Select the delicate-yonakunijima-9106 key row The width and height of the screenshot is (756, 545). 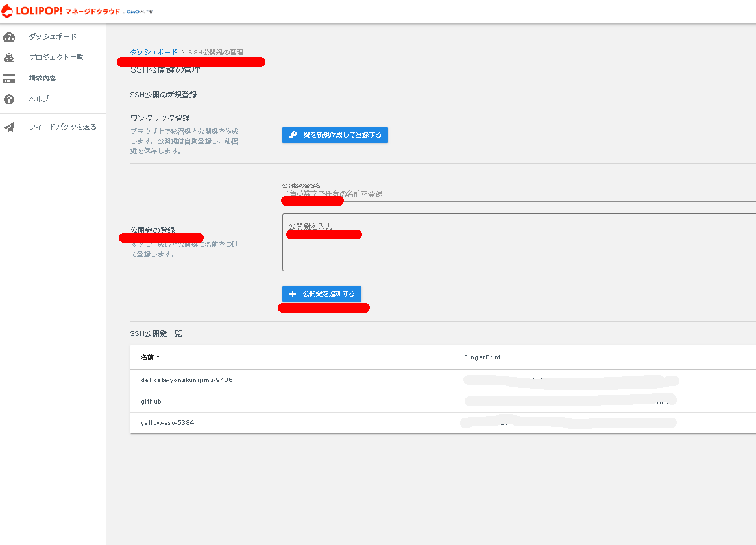443,380
